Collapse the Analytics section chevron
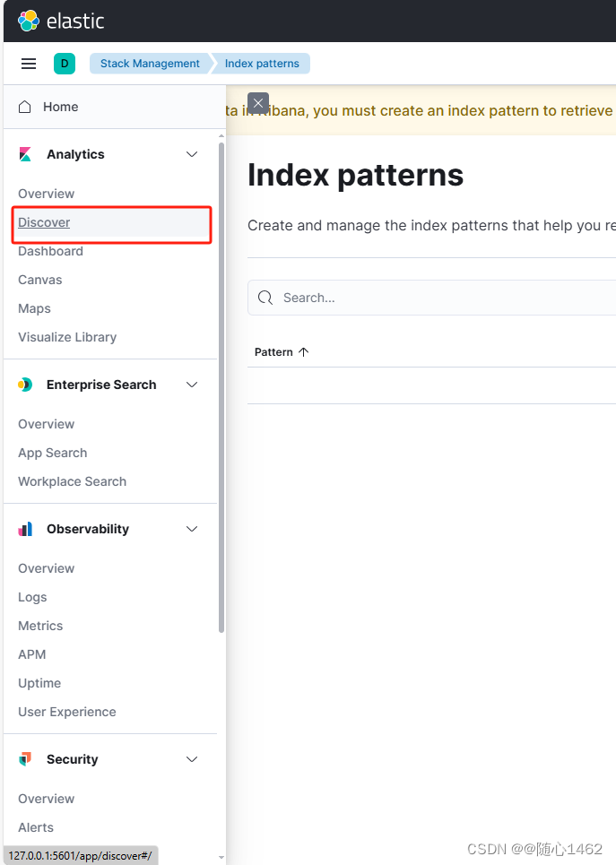The image size is (616, 865). [x=192, y=154]
